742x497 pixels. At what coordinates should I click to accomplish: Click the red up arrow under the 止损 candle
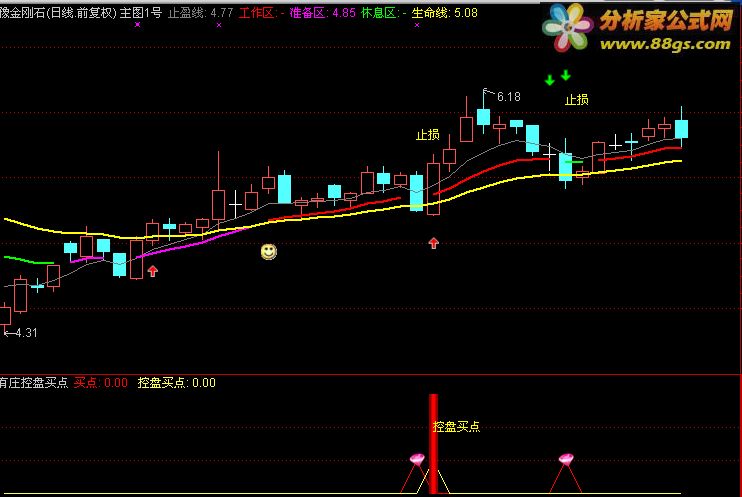click(x=433, y=243)
